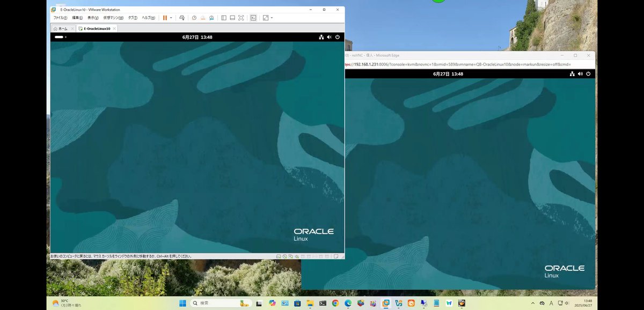
Task: Open the snapshot manager toolbar icon
Action: (211, 18)
